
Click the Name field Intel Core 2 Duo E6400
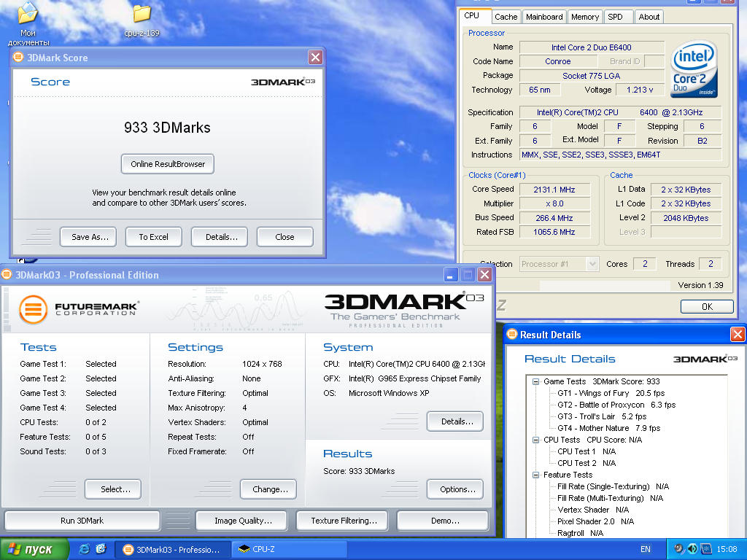pyautogui.click(x=591, y=47)
